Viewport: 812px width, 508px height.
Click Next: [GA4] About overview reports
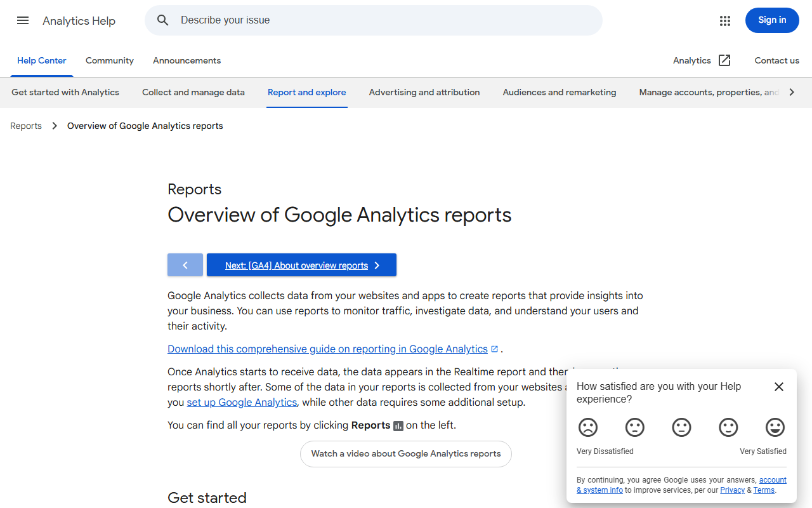coord(301,265)
